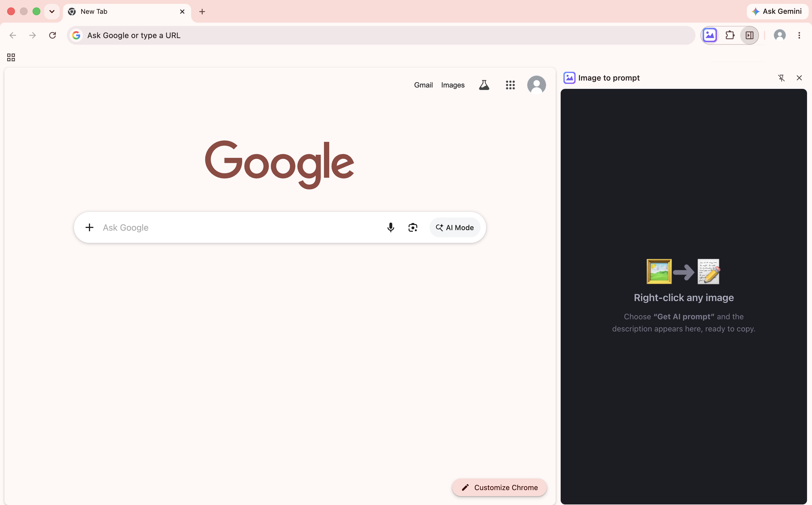Viewport: 812px width, 505px height.
Task: Open the Images link
Action: click(x=453, y=85)
